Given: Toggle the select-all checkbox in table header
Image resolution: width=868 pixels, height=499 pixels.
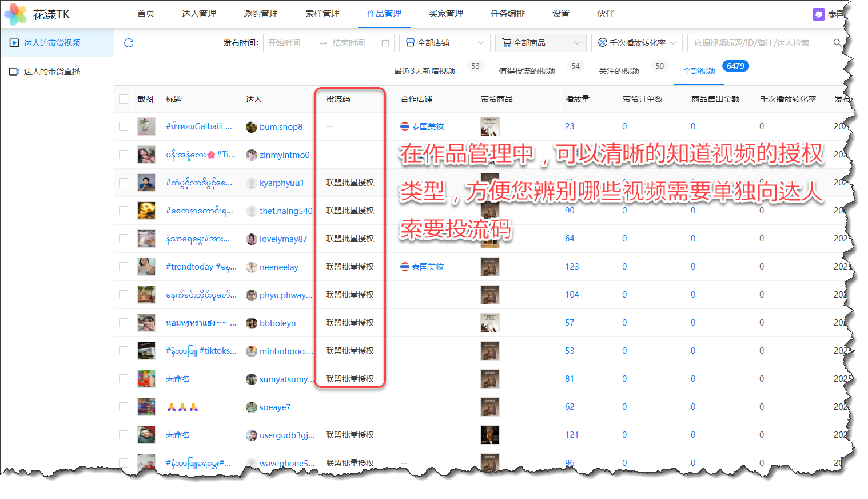Looking at the screenshot, I should coord(124,99).
